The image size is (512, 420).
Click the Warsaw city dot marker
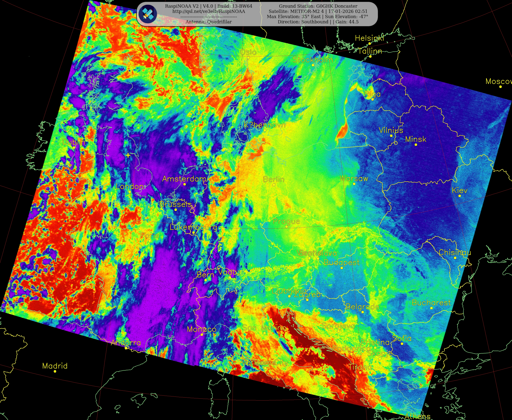pyautogui.click(x=354, y=184)
